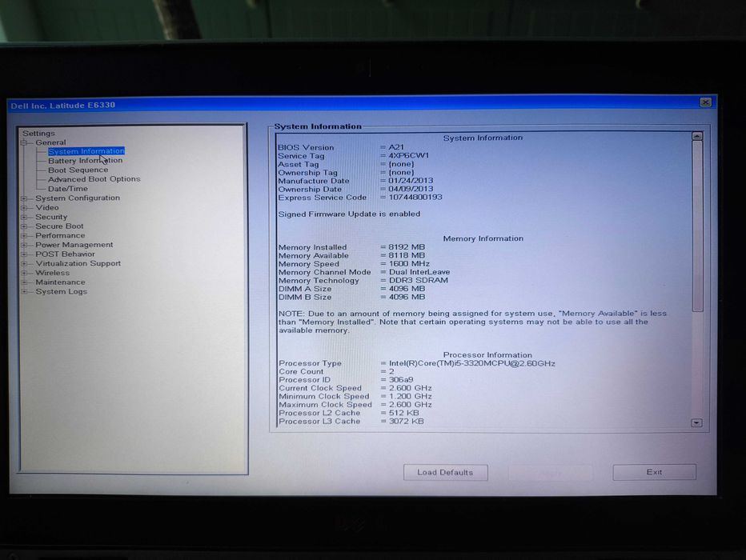Click the scrollbar up arrow
Image resolution: width=746 pixels, height=560 pixels.
(x=697, y=137)
